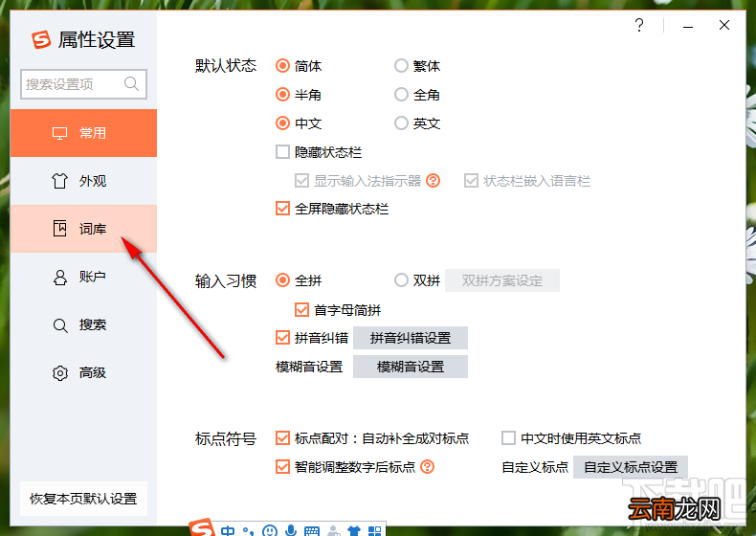Choose the 全拼 input habit
This screenshot has height=536, width=756.
[x=282, y=280]
